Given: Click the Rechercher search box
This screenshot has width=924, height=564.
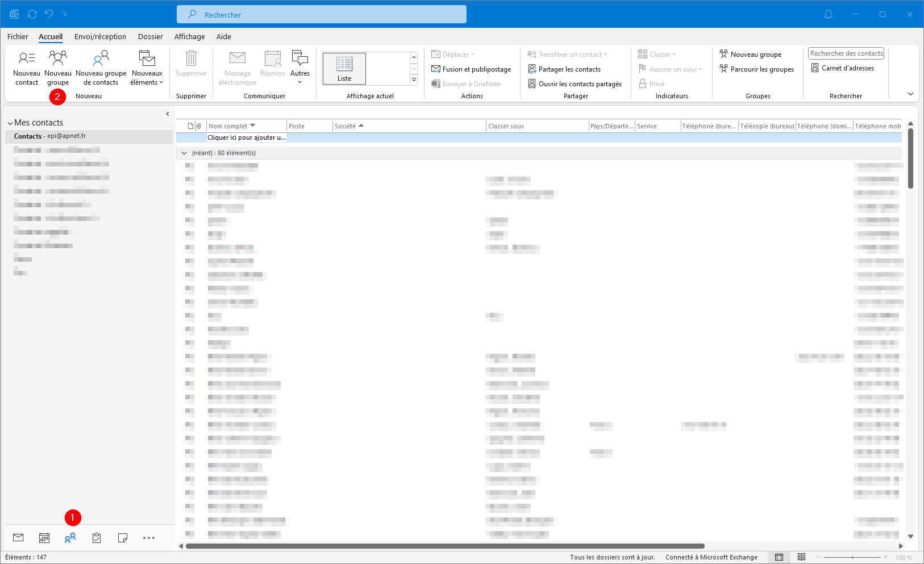Looking at the screenshot, I should pos(322,14).
